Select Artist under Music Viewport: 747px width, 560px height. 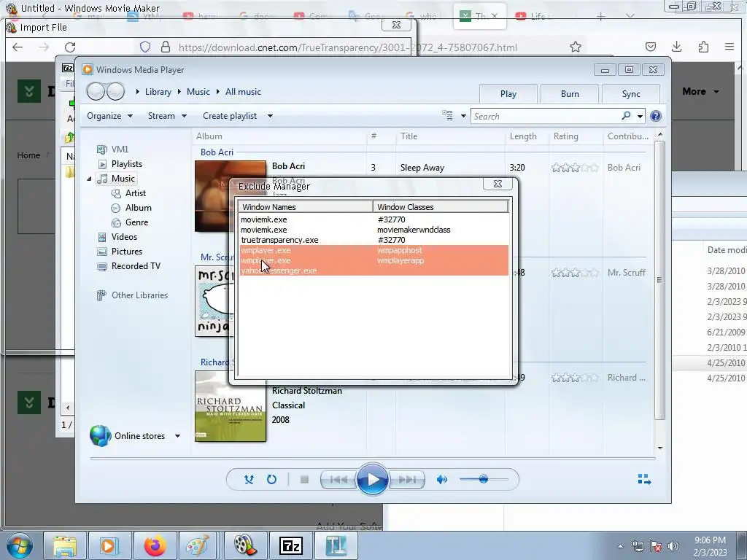pos(135,192)
